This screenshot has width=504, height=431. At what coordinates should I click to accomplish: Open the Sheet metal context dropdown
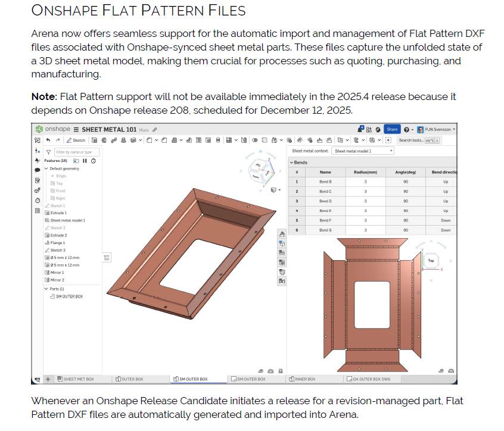(363, 151)
